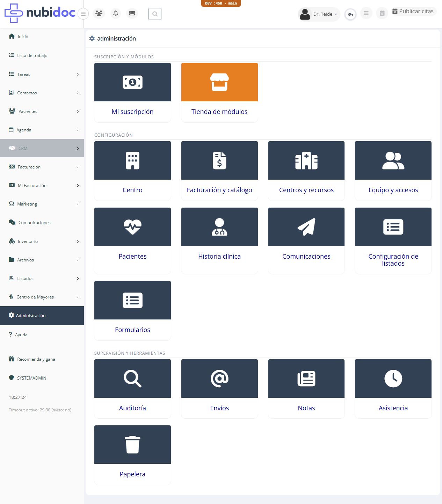Image resolution: width=442 pixels, height=504 pixels.
Task: Toggle the sidebar collapse hamburger button
Action: point(83,14)
